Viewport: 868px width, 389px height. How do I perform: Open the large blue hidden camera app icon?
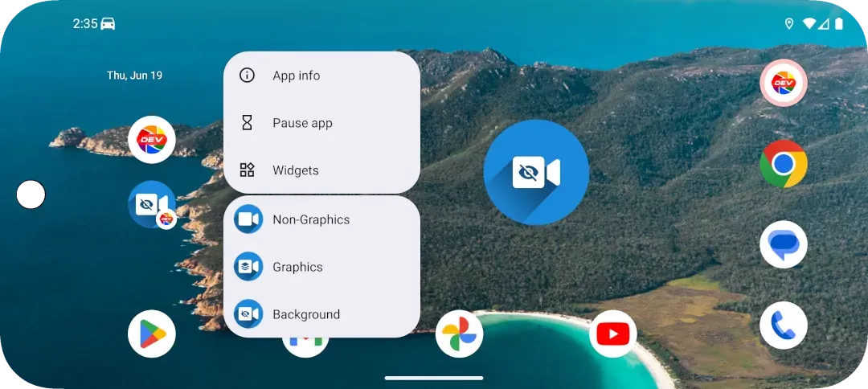(x=536, y=172)
